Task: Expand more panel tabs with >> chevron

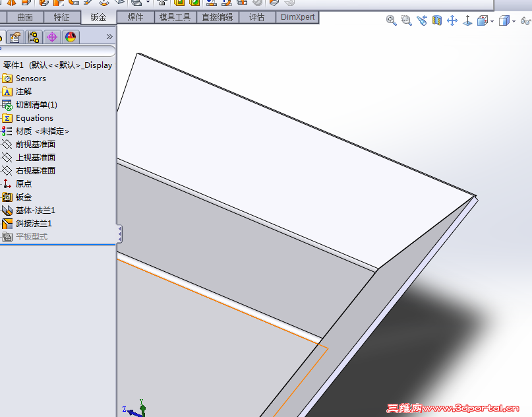Action: pyautogui.click(x=109, y=36)
